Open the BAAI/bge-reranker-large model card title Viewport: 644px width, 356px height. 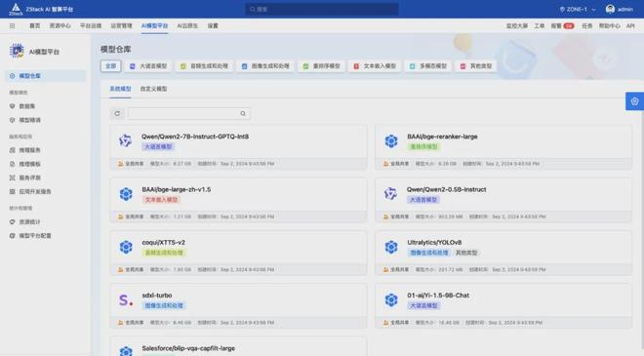(442, 137)
